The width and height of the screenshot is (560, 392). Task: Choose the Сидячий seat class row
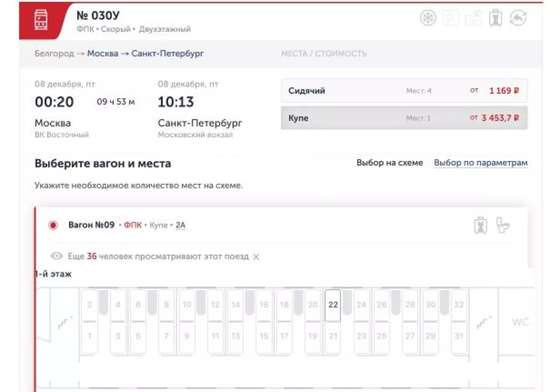[x=404, y=91]
